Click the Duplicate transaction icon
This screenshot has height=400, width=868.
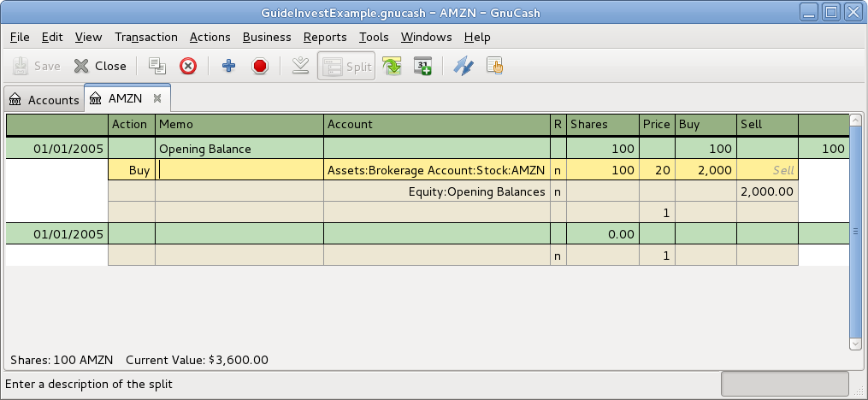(156, 66)
